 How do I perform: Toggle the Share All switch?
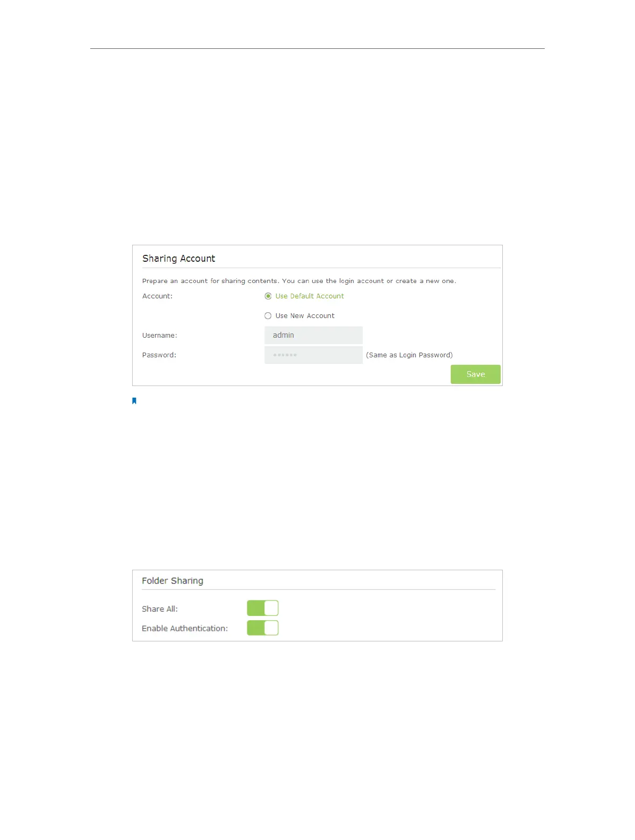(263, 608)
